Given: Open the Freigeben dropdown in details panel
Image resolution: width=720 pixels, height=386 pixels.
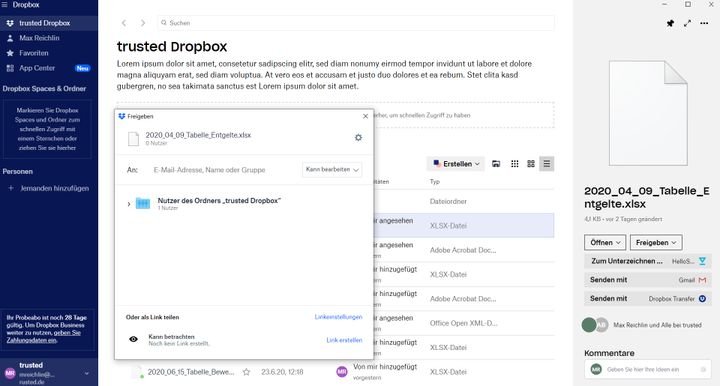Looking at the screenshot, I should [656, 242].
